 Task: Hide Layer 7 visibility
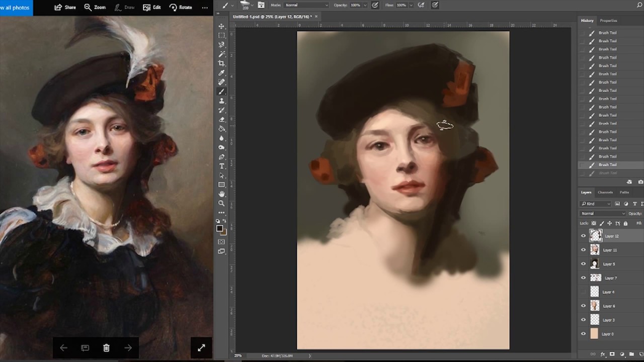[x=584, y=278]
